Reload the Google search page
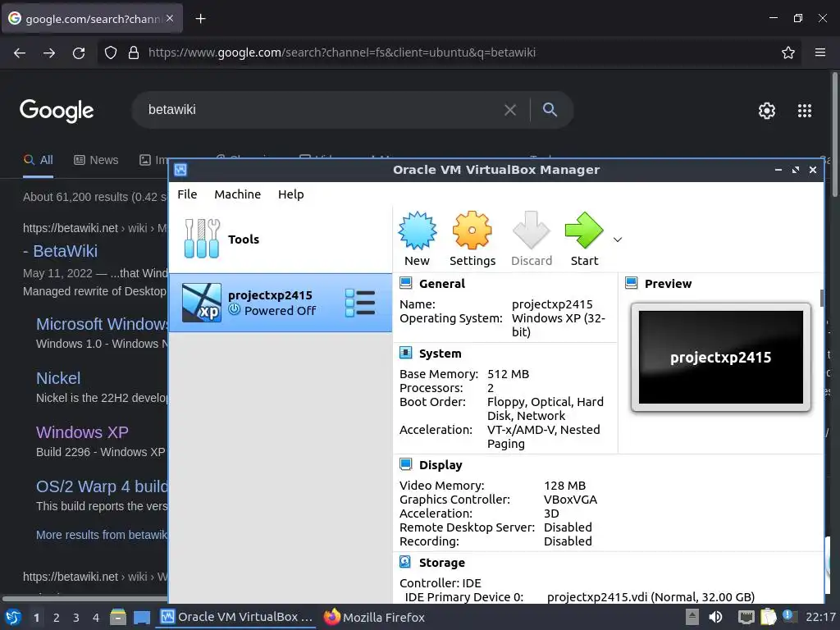 [x=79, y=52]
